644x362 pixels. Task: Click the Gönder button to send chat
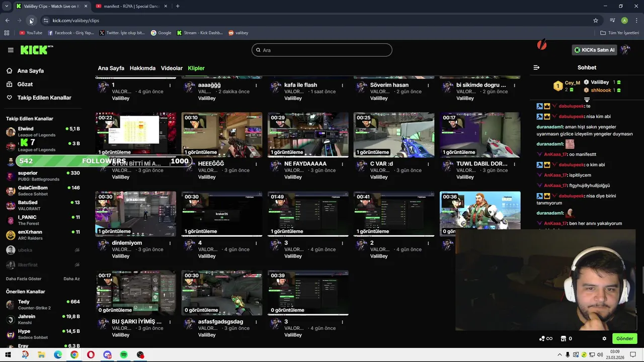pyautogui.click(x=624, y=338)
